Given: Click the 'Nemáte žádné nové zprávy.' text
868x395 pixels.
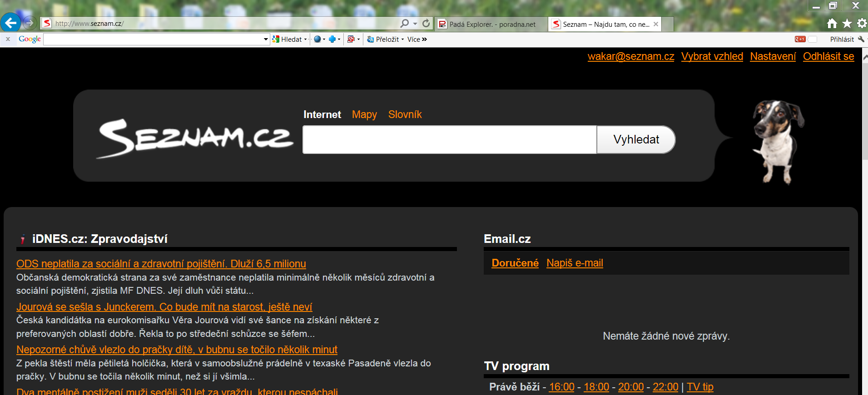Looking at the screenshot, I should 666,336.
